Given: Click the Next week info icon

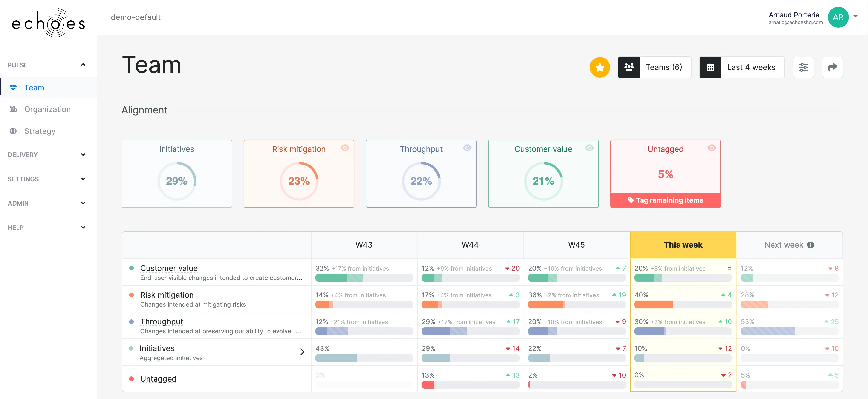Looking at the screenshot, I should pos(811,245).
